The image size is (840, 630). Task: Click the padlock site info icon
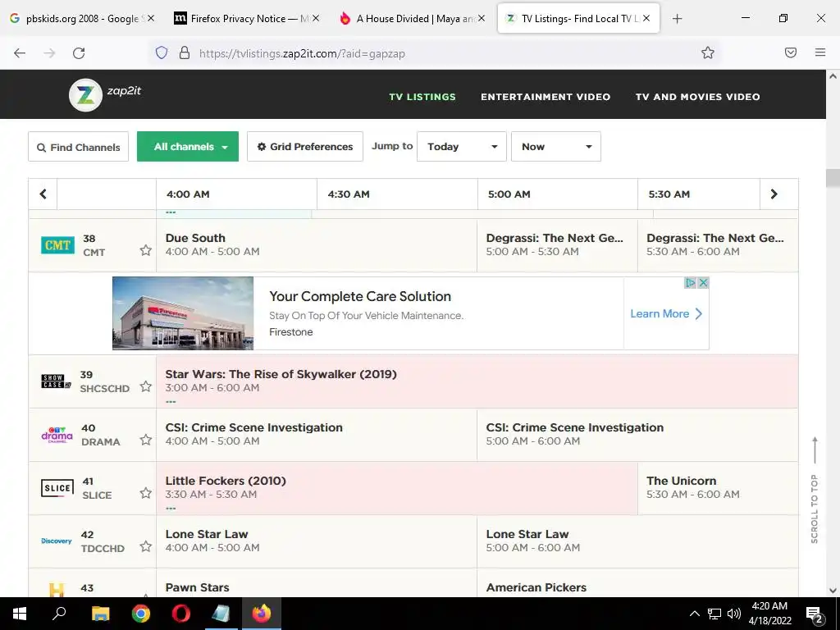click(x=185, y=52)
